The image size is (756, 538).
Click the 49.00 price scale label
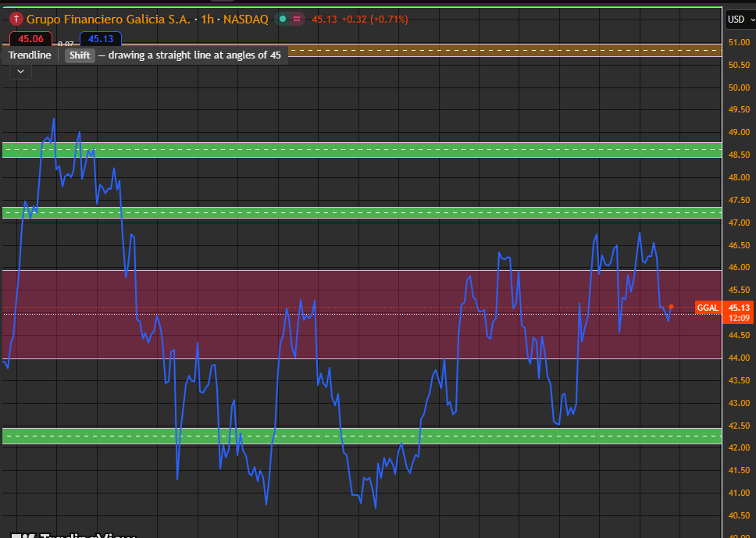739,132
